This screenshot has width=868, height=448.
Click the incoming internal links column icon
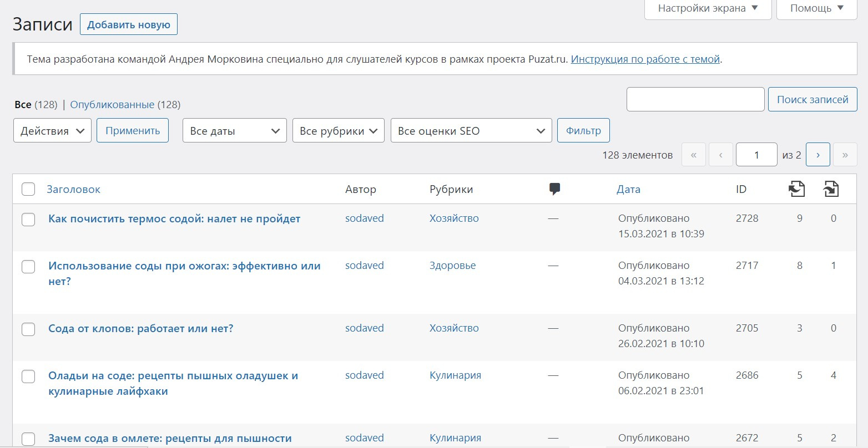[830, 189]
